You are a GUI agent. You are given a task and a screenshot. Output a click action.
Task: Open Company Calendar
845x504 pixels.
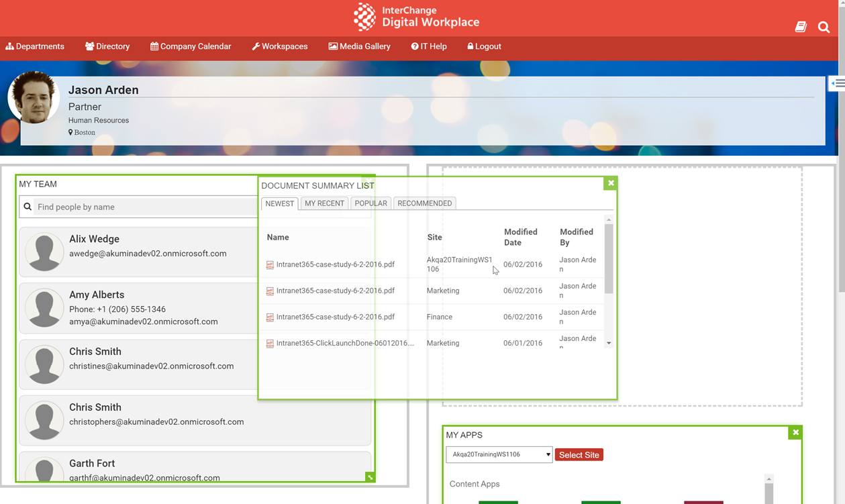[191, 46]
